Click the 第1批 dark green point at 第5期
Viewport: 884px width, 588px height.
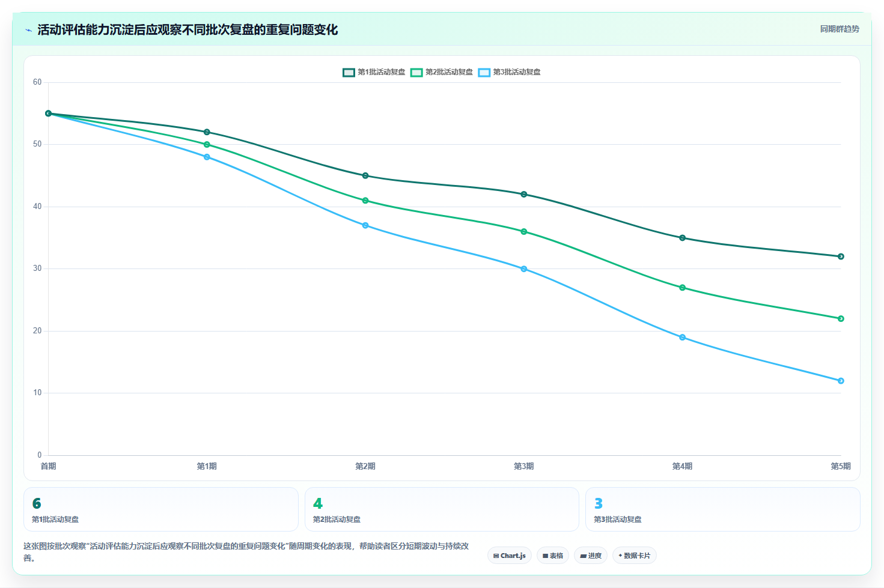click(x=841, y=256)
